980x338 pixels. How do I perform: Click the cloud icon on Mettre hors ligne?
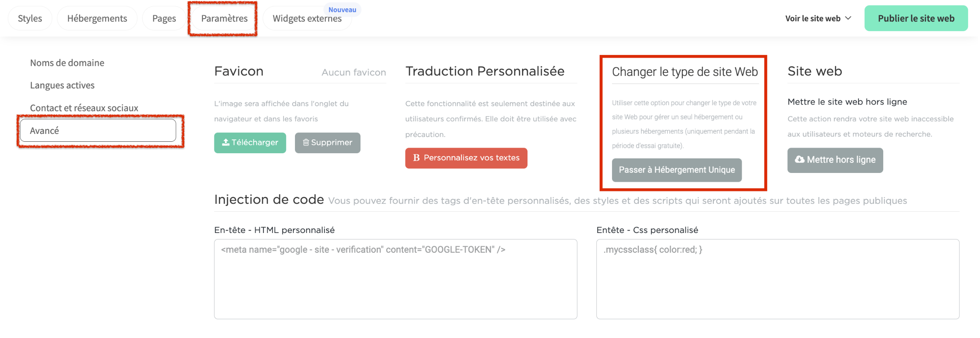click(800, 160)
